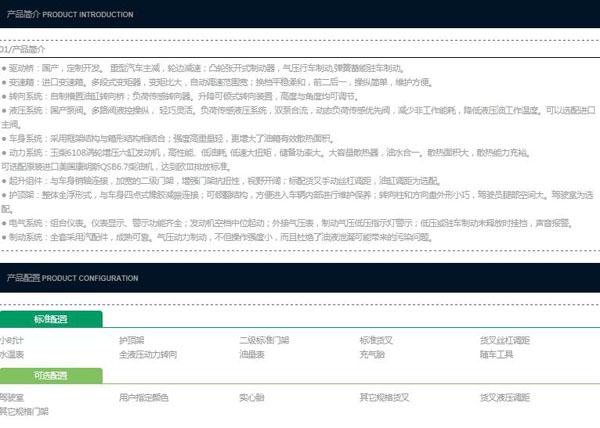Screen dimensions: 600x428
Task: Click the 实心胎 optional item
Action: tap(252, 398)
